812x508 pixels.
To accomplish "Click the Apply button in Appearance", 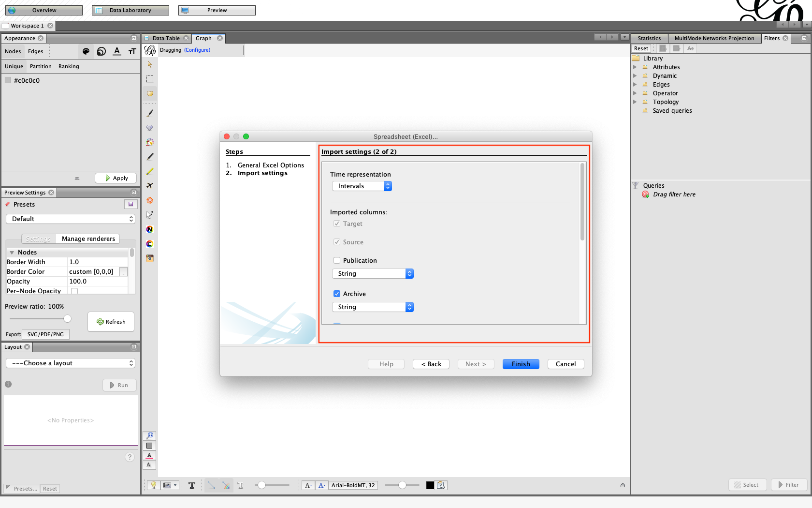I will 116,178.
